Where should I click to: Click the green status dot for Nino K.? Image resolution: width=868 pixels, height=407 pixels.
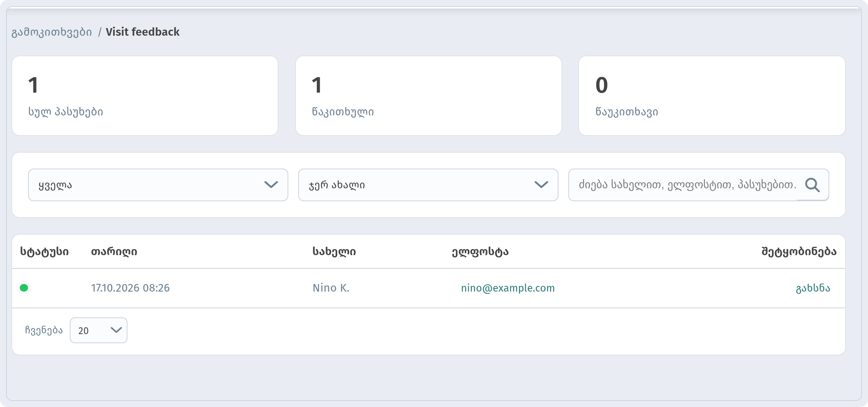click(24, 288)
